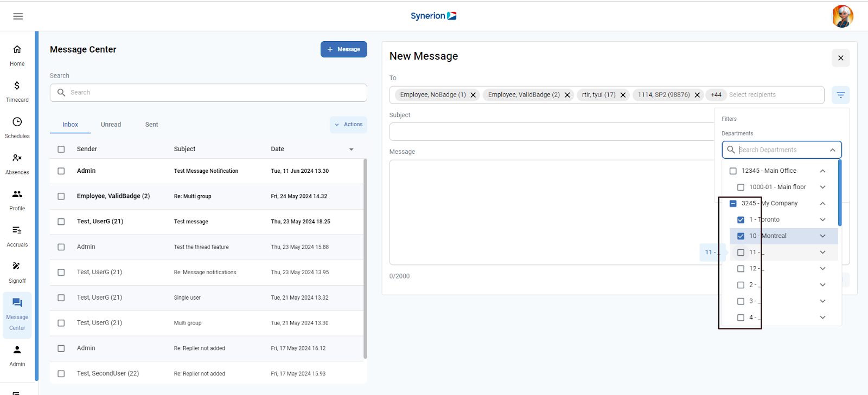This screenshot has height=395, width=868.
Task: Click the Search Departments magnifier icon
Action: (x=731, y=150)
